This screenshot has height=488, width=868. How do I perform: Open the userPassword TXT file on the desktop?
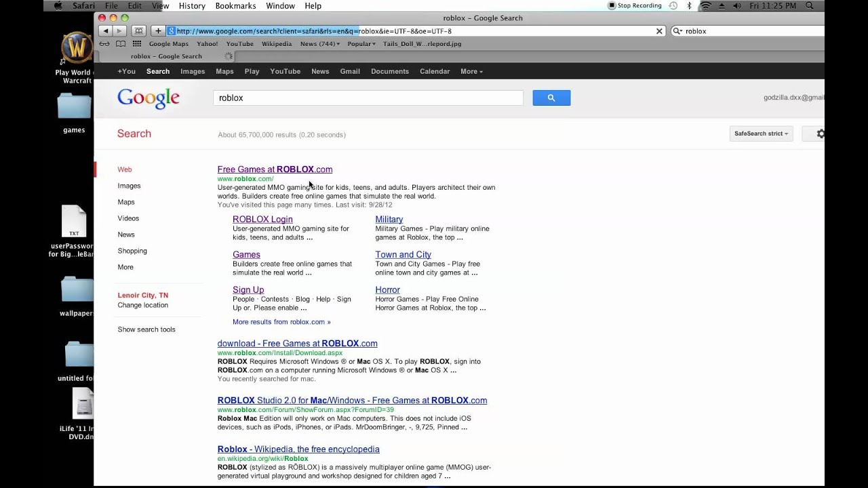point(74,221)
